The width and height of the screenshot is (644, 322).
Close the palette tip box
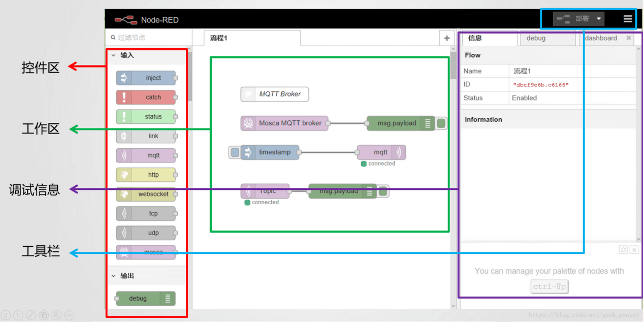[633, 250]
